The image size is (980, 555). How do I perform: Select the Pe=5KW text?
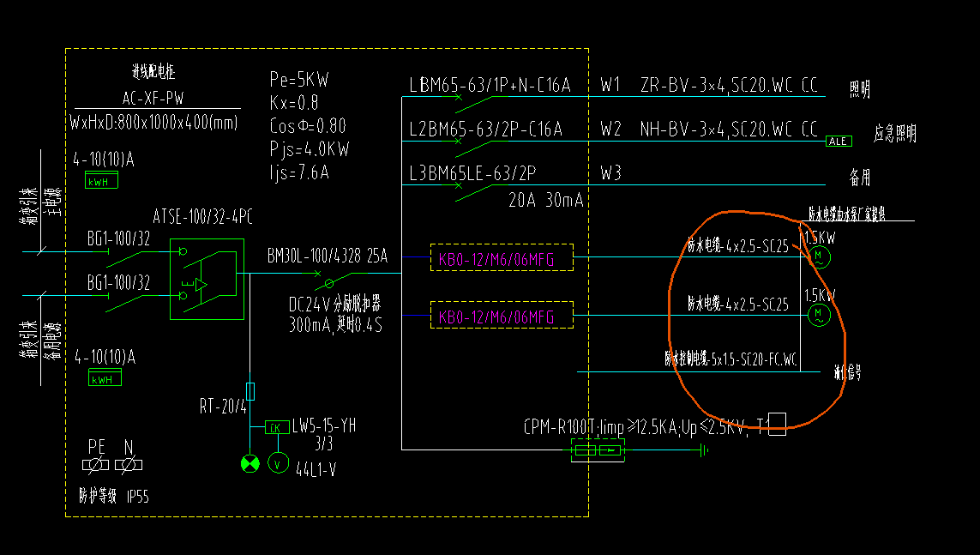point(298,80)
